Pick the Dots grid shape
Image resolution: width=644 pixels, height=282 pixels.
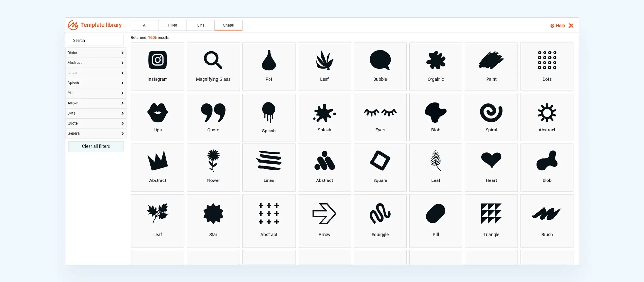(547, 66)
